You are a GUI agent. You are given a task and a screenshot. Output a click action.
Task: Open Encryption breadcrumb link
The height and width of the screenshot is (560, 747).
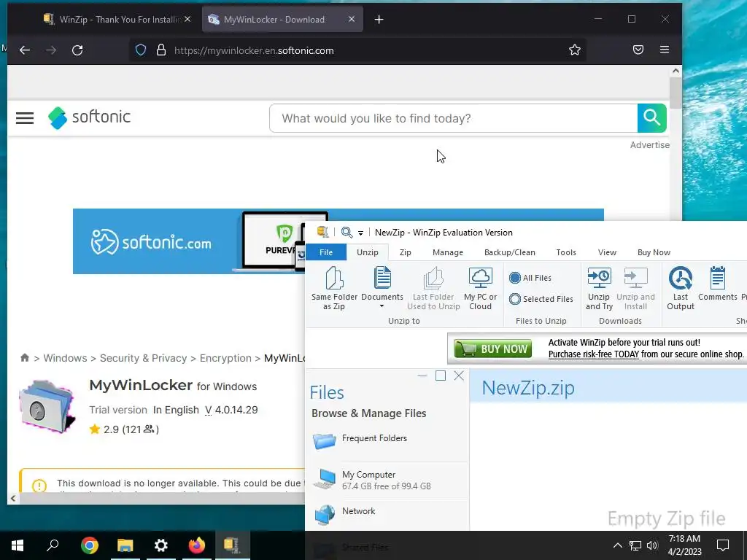pyautogui.click(x=225, y=358)
